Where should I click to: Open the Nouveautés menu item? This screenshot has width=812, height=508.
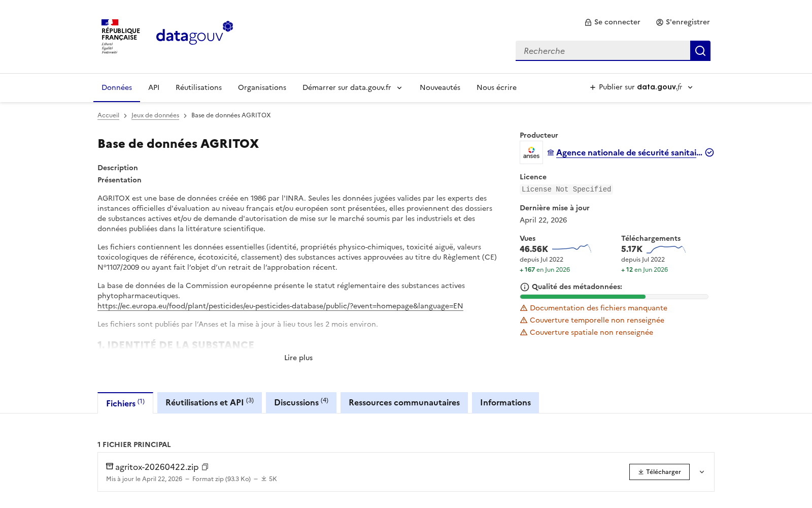[x=440, y=87]
